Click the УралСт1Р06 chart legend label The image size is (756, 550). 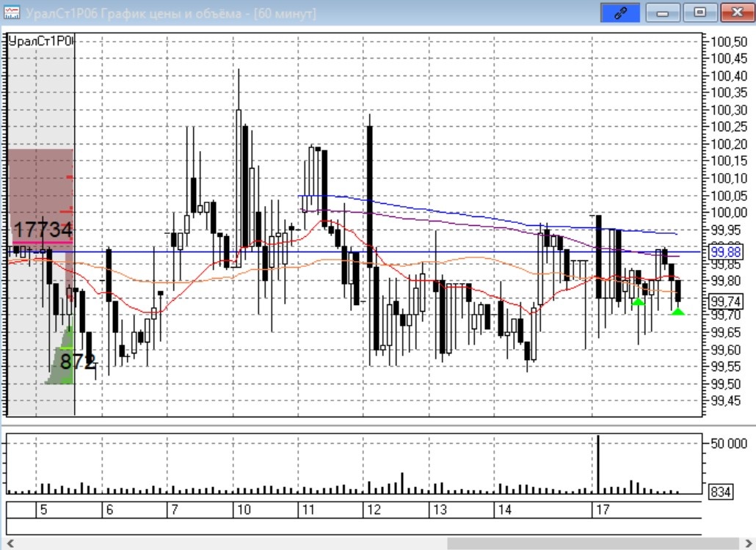pos(41,41)
